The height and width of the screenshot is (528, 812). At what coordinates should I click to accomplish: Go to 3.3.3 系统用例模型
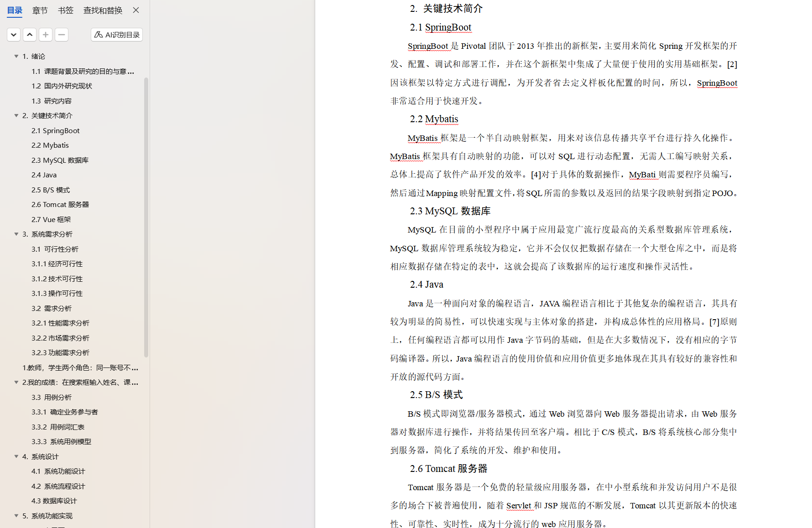coord(61,442)
